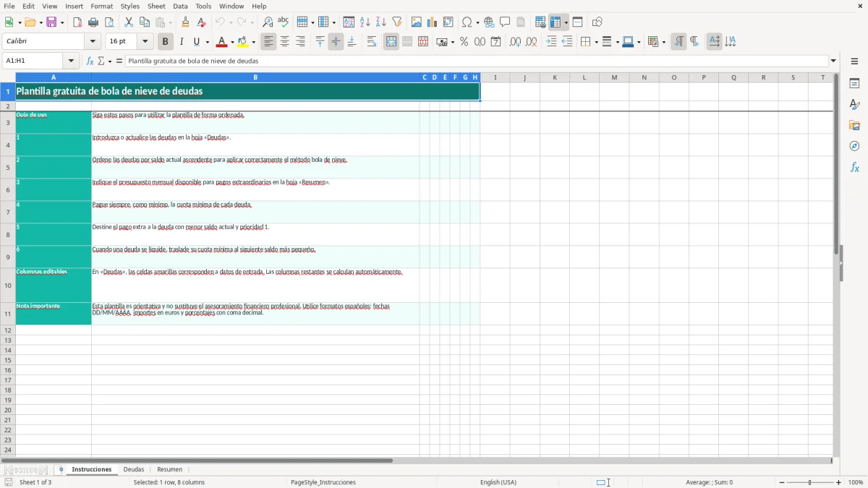Screen dimensions: 868x488
Task: Click the Clone Formatting paintbrush
Action: tap(186, 22)
